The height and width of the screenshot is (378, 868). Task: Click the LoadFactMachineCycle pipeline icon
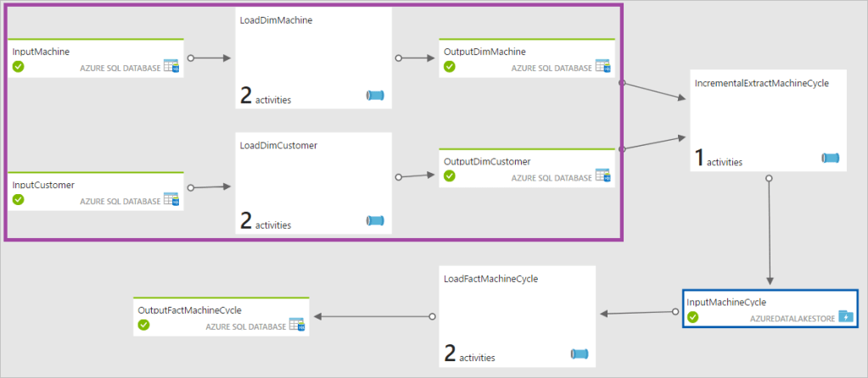tap(580, 353)
